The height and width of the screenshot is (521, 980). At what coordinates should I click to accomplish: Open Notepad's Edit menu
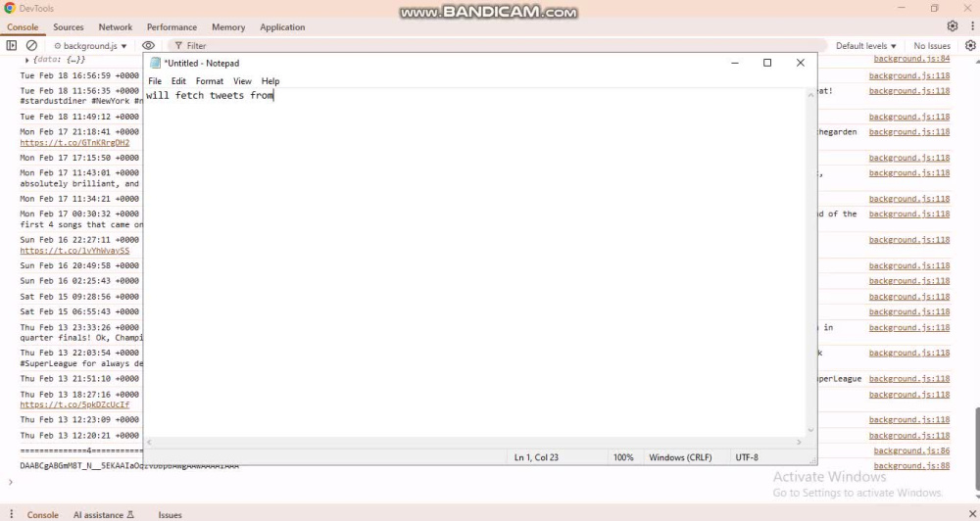pyautogui.click(x=178, y=81)
